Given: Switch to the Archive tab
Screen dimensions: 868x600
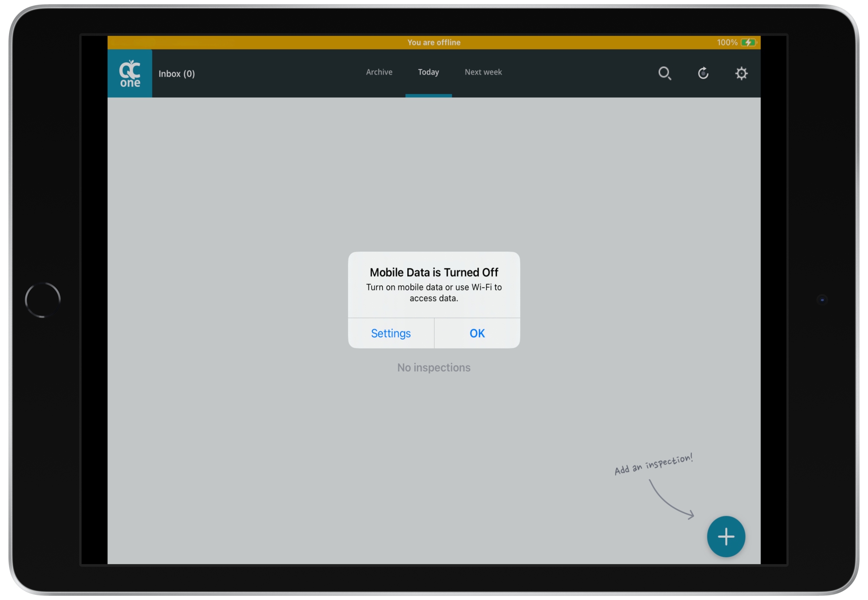Looking at the screenshot, I should [379, 72].
